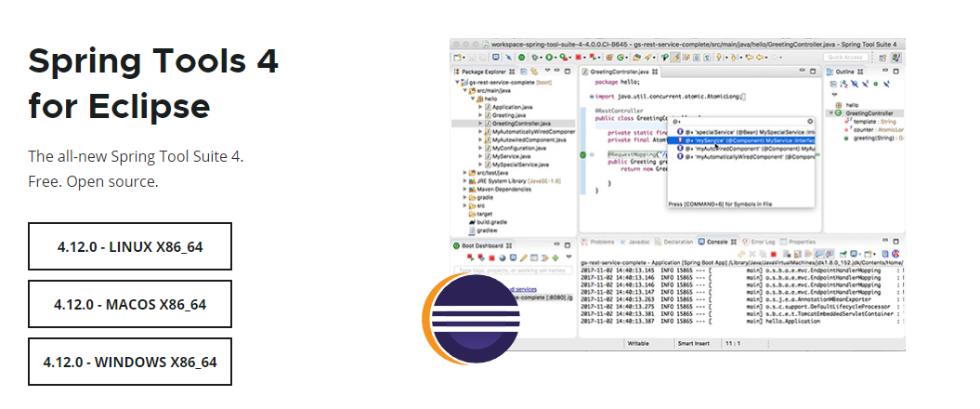
Task: Toggle Hide Static Members in Outline toolbar
Action: (866, 84)
